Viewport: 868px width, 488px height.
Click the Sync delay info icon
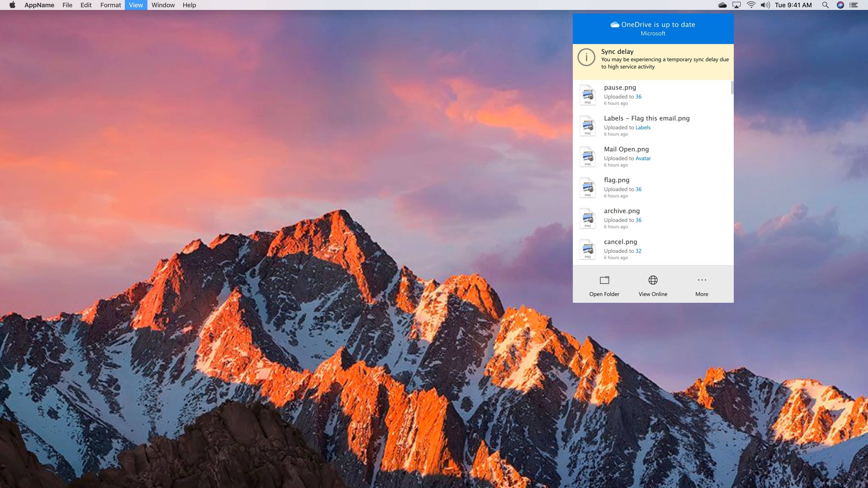point(586,57)
